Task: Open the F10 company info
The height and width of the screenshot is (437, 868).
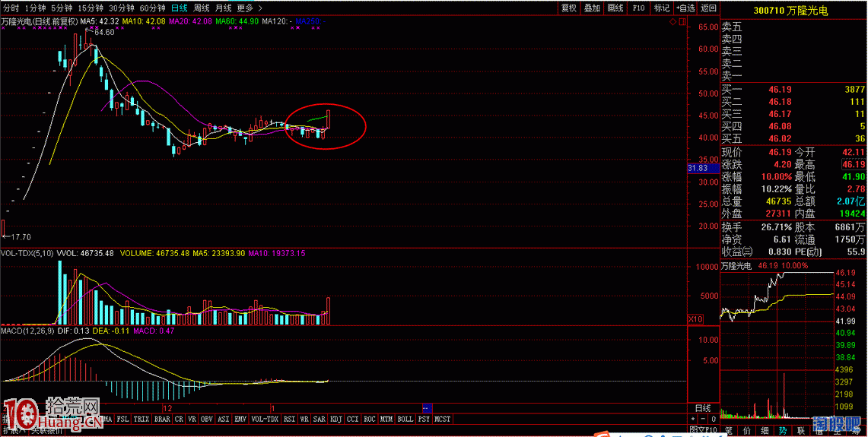Action: point(638,8)
